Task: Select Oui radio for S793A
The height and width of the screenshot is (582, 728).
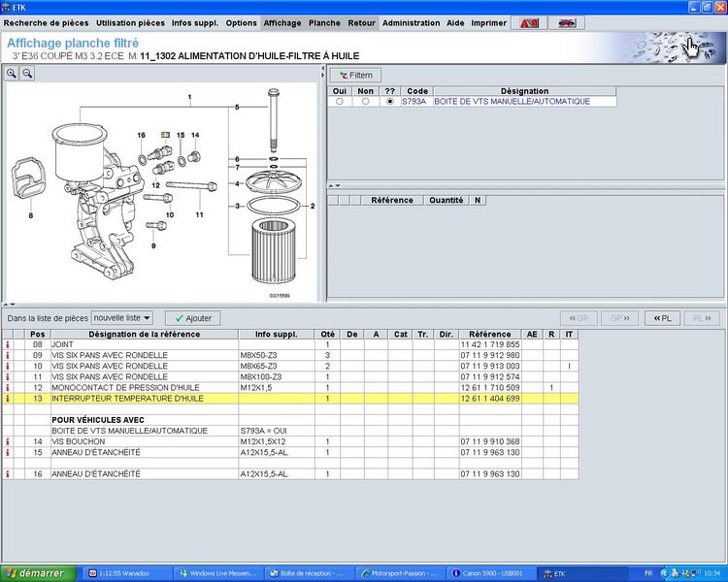Action: (x=340, y=101)
